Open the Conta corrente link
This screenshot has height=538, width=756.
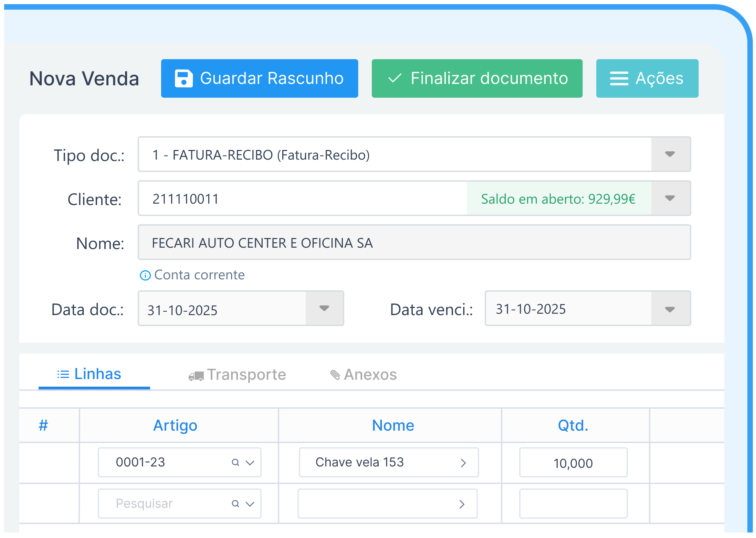click(x=199, y=275)
